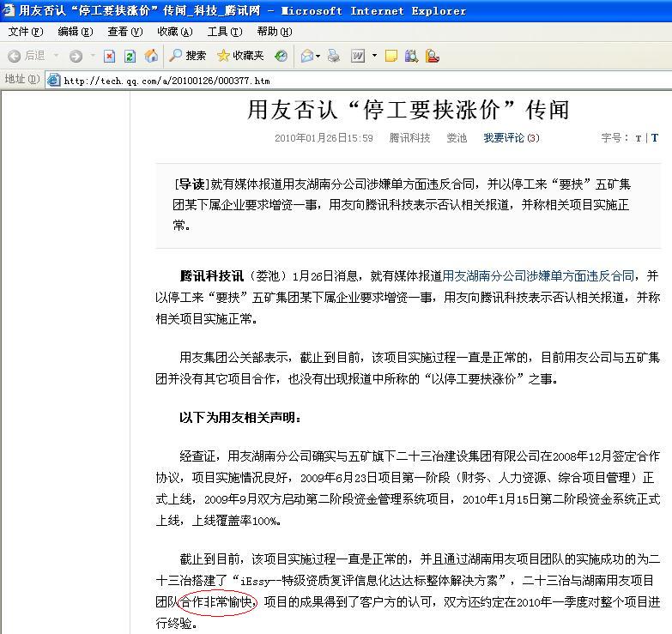Open the History icon in toolbar
The image size is (672, 634).
point(282,56)
